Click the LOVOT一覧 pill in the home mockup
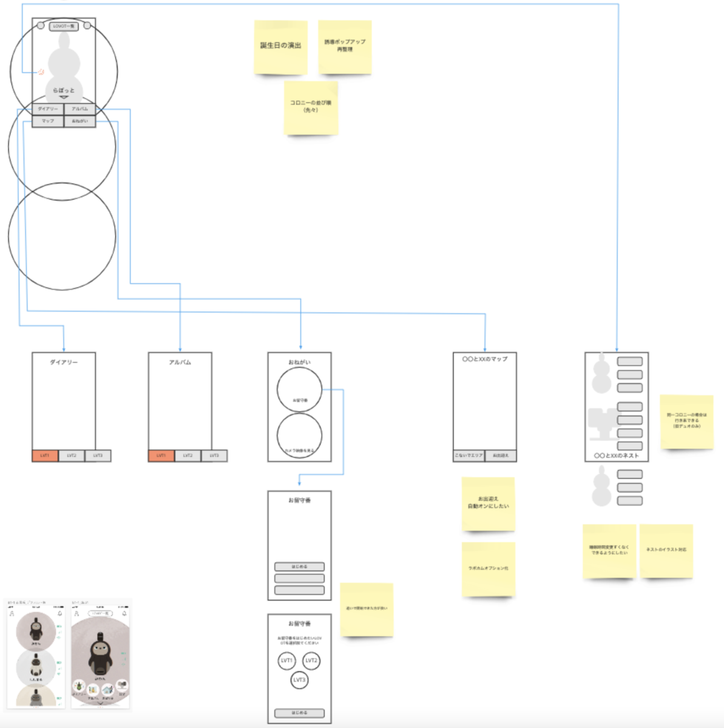The height and width of the screenshot is (728, 724). click(100, 613)
